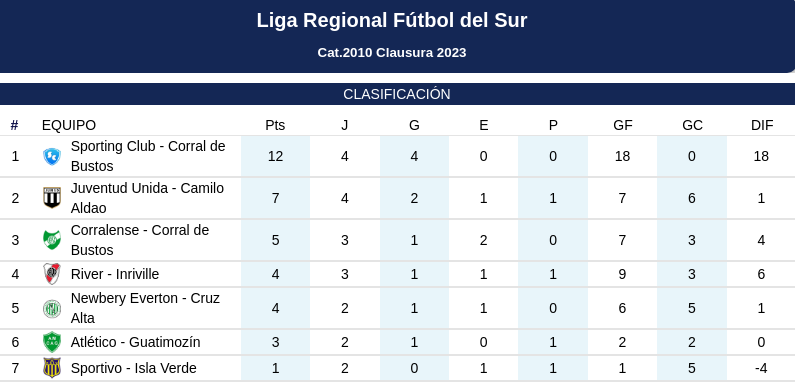Screen dimensions: 795x382
Task: Select Atlético - Guatimozín team name
Action: coord(135,342)
